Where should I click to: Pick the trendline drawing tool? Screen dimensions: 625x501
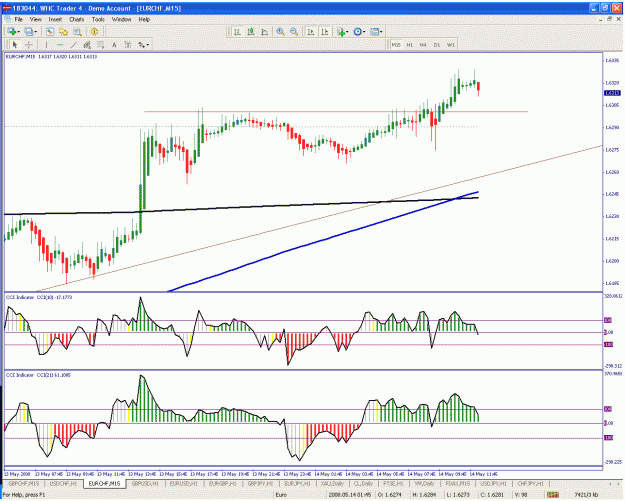click(73, 45)
